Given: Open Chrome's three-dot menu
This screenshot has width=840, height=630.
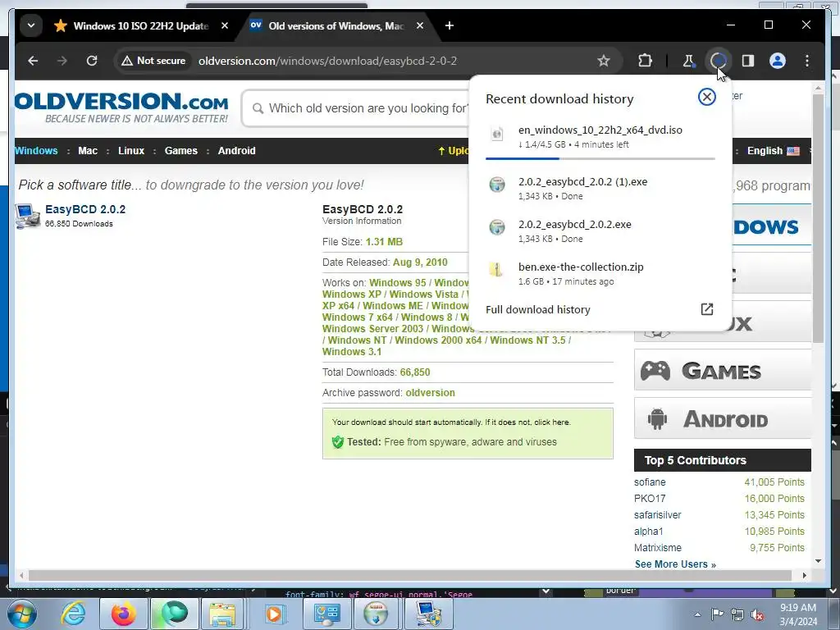Looking at the screenshot, I should point(807,61).
